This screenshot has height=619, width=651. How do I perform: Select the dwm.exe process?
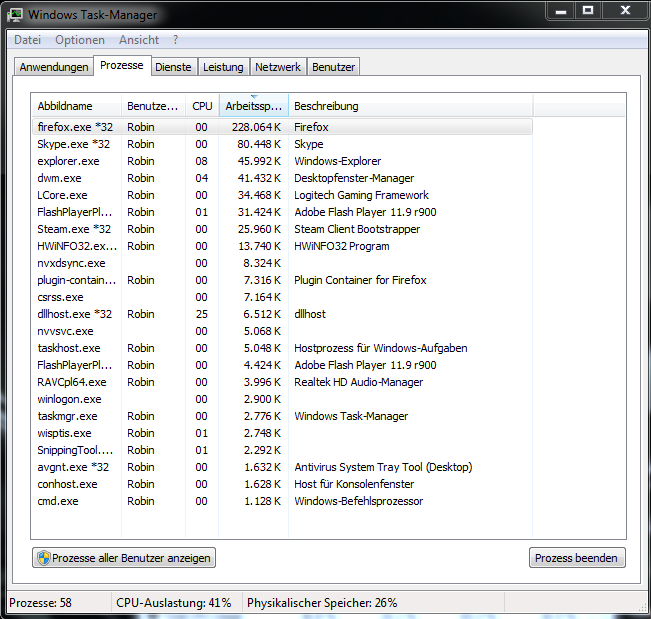click(x=282, y=178)
